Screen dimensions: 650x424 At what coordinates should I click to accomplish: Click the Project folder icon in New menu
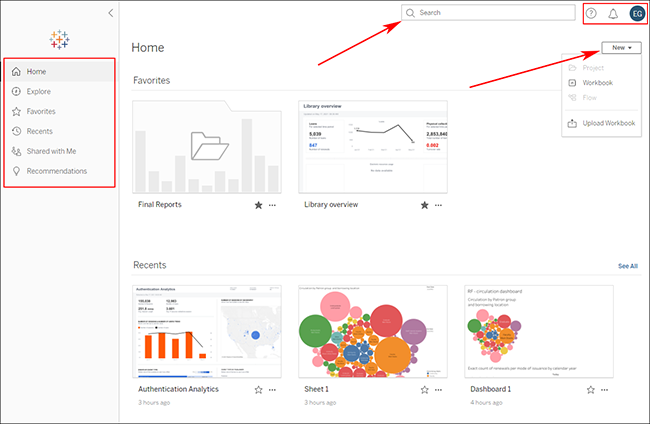[x=572, y=68]
